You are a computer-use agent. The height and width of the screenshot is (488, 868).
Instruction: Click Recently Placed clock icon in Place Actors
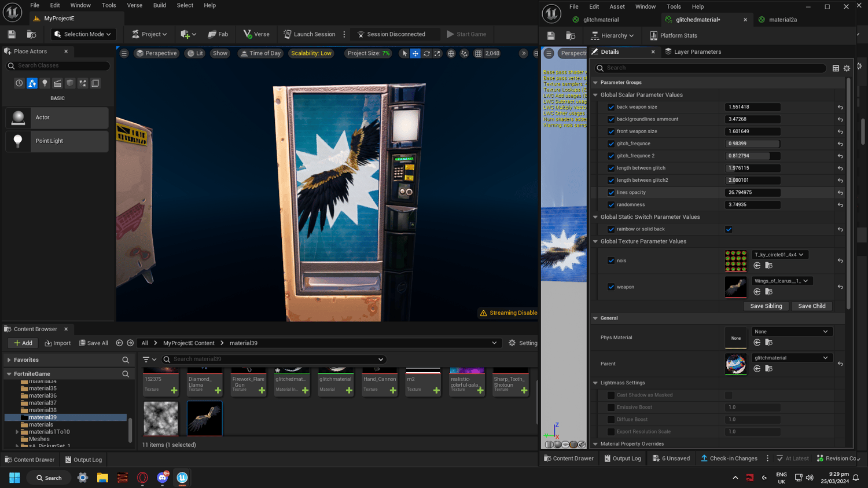pyautogui.click(x=19, y=83)
